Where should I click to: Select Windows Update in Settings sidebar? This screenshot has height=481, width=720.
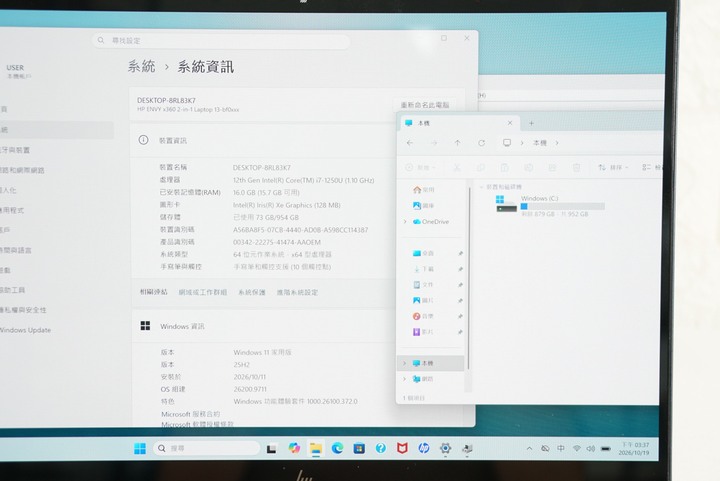[25, 330]
